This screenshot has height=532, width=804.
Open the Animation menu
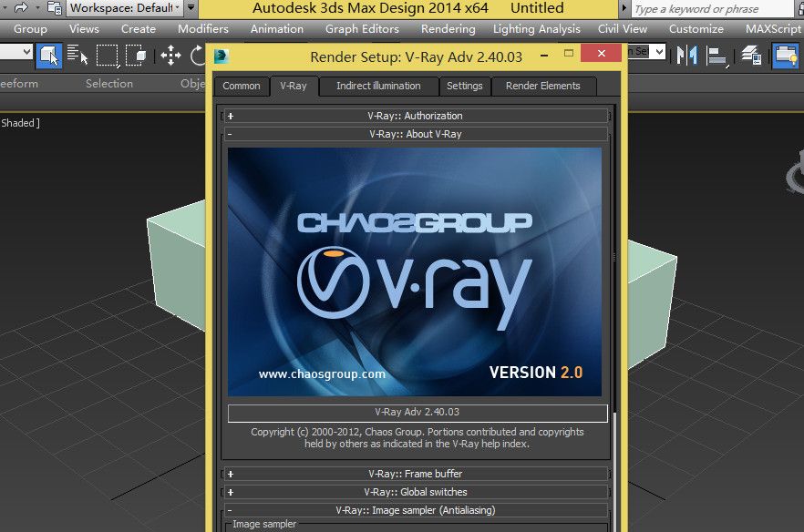[277, 29]
